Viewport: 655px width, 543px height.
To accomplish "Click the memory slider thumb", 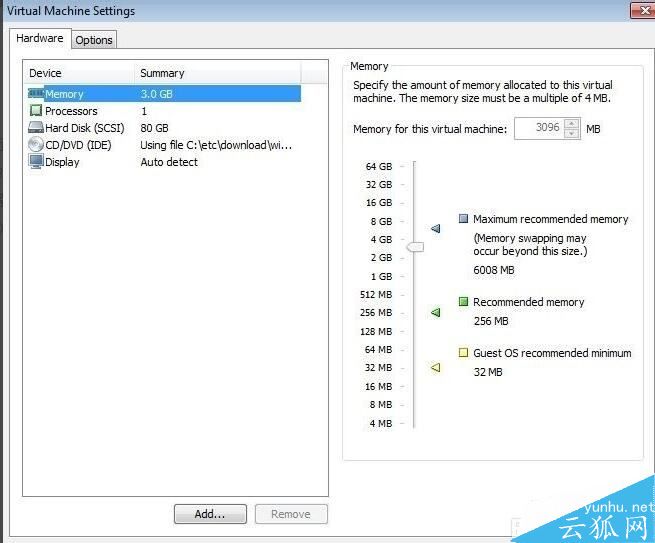I will pyautogui.click(x=415, y=247).
